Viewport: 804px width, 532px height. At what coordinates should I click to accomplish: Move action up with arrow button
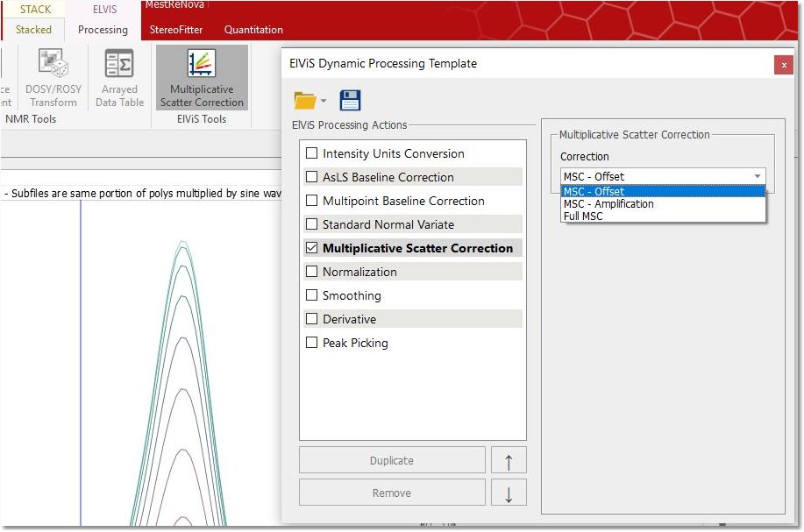pyautogui.click(x=509, y=460)
